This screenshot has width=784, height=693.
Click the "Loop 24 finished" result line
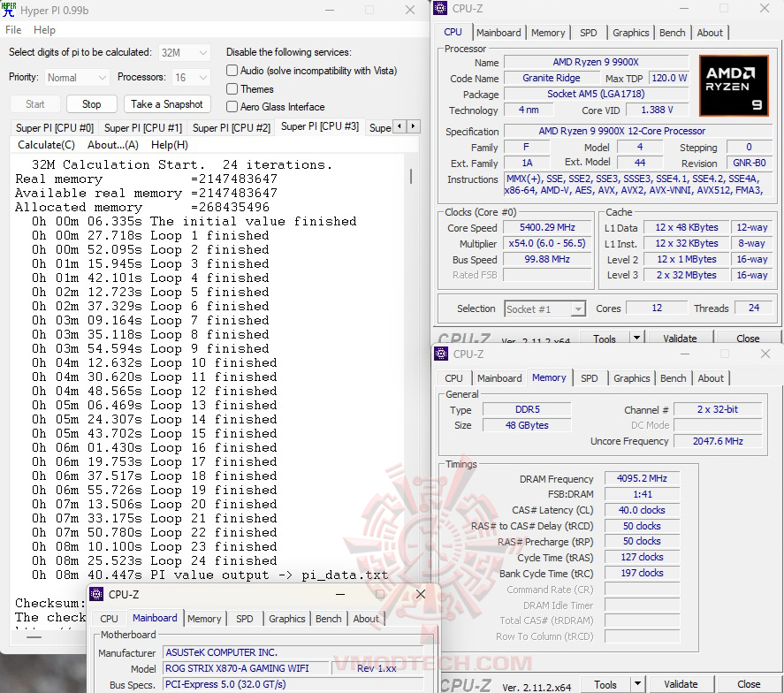155,561
